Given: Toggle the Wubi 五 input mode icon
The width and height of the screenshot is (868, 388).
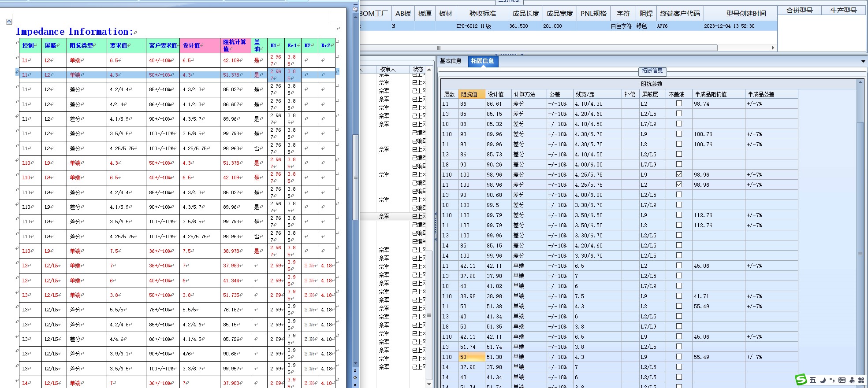Looking at the screenshot, I should [x=813, y=380].
